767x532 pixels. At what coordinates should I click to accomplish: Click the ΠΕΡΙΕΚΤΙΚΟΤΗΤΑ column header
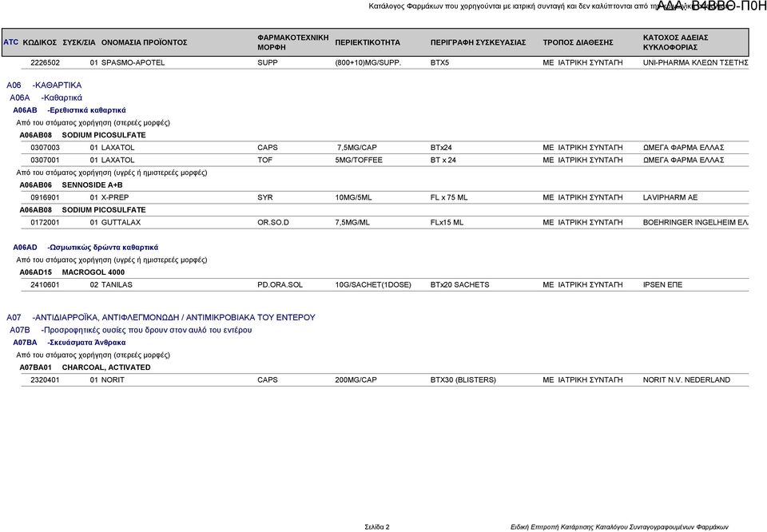point(368,42)
